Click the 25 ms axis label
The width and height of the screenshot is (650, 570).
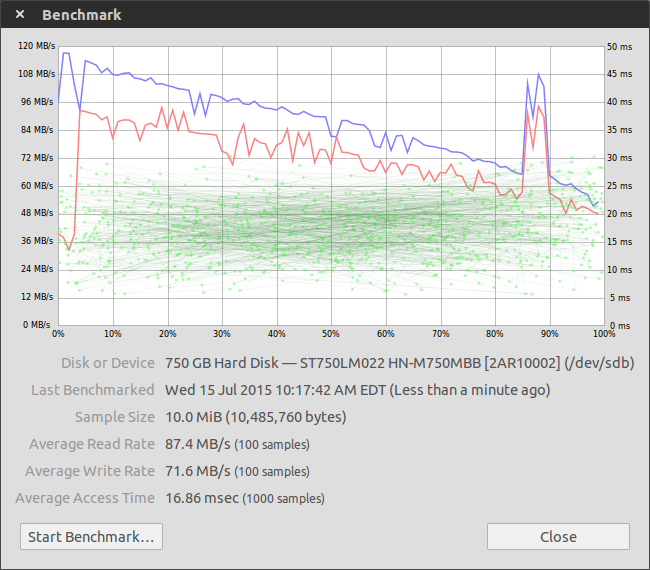click(x=619, y=186)
